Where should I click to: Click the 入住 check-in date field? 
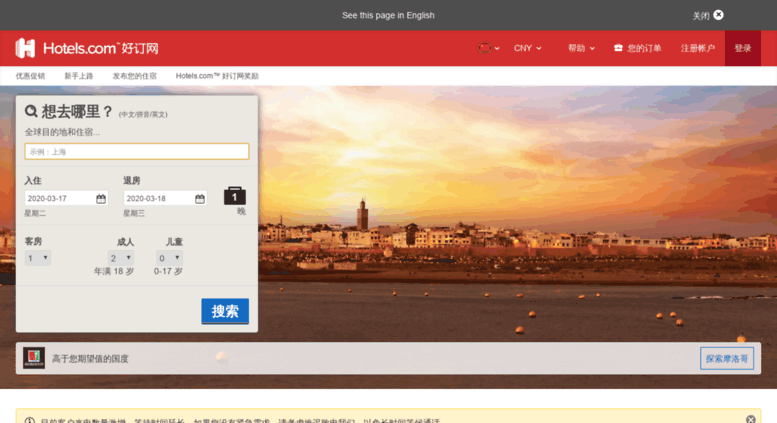(x=66, y=198)
